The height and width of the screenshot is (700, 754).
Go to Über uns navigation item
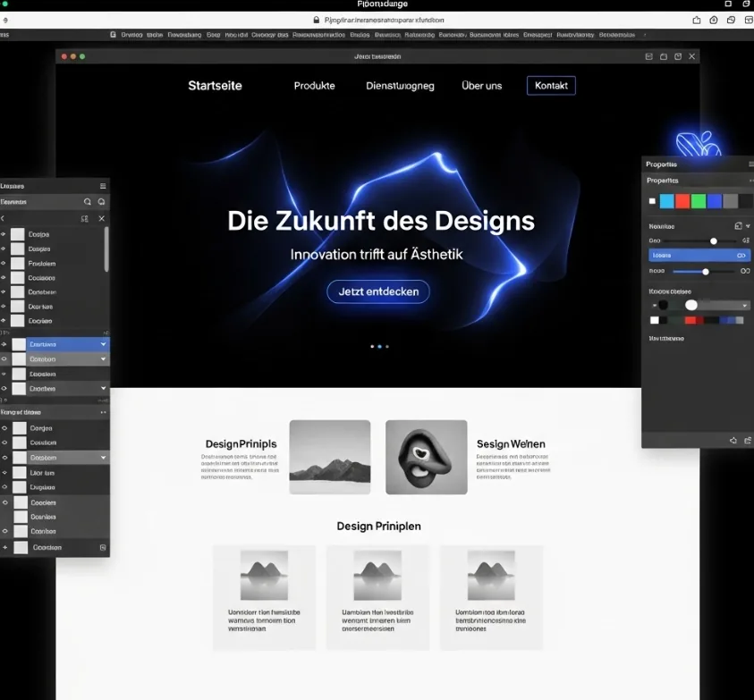pos(481,86)
